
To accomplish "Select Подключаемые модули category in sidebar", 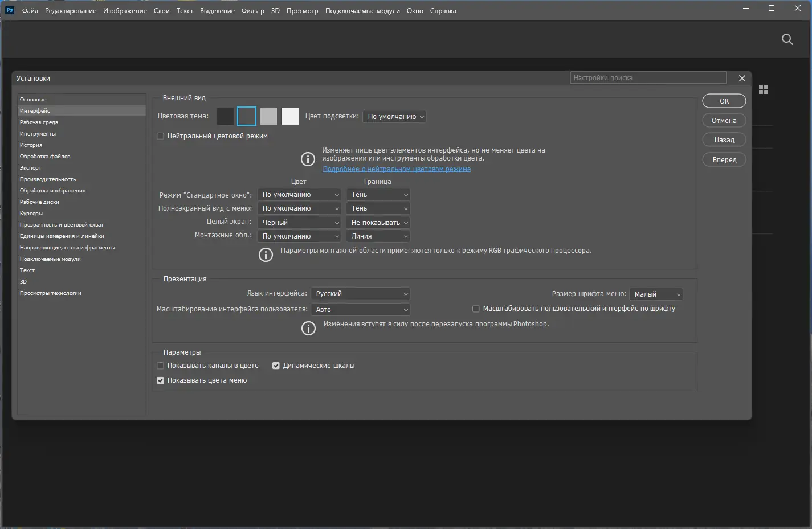I will pos(81,259).
